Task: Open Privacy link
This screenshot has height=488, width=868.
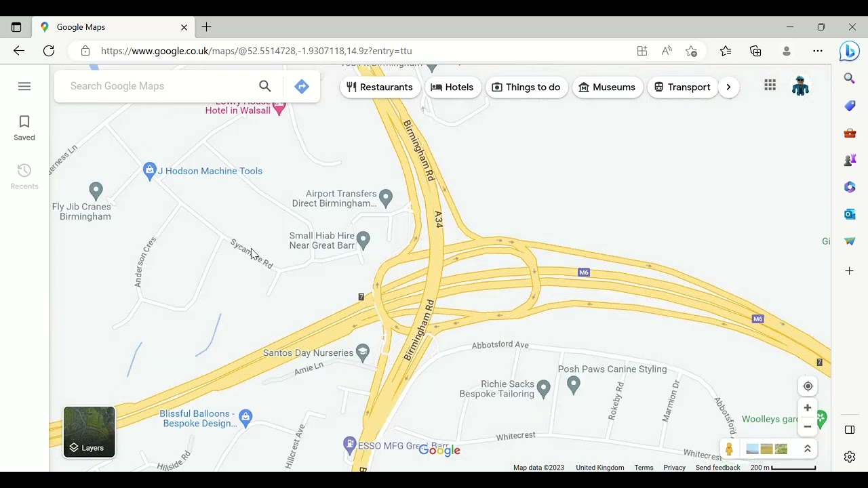Action: point(675,468)
